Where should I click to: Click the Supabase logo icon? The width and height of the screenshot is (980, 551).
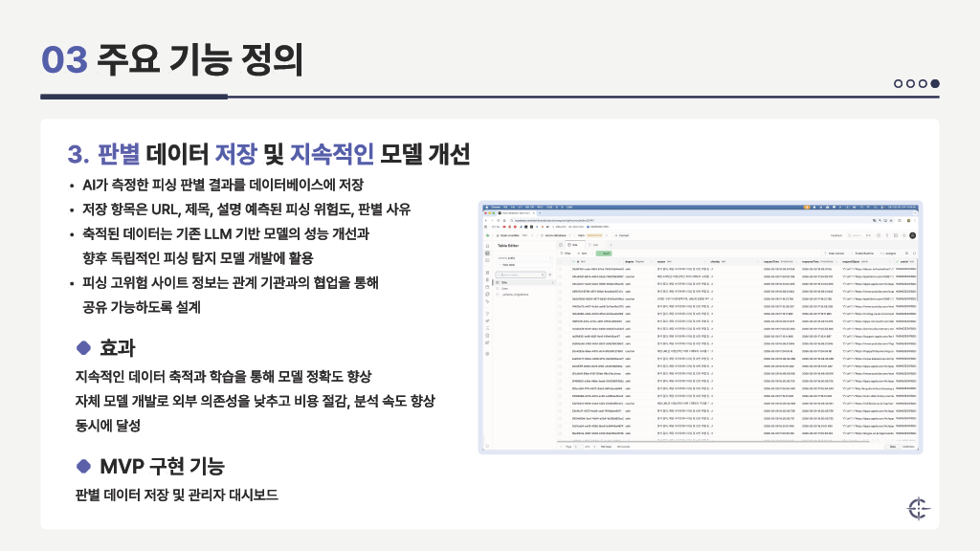[x=487, y=234]
